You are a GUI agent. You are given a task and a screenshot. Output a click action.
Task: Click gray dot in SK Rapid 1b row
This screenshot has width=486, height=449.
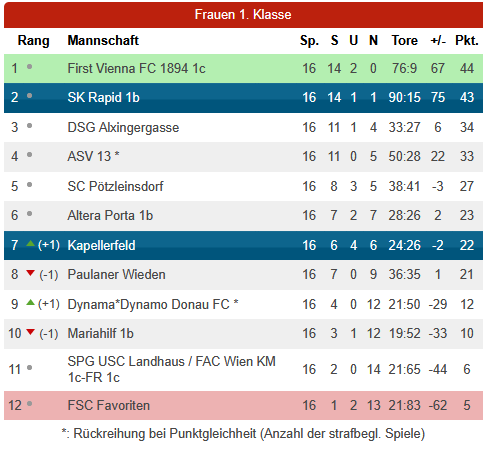pyautogui.click(x=29, y=96)
